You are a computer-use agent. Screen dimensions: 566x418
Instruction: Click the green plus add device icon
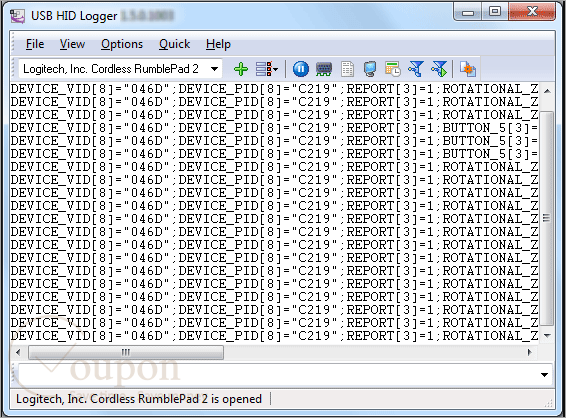[241, 69]
